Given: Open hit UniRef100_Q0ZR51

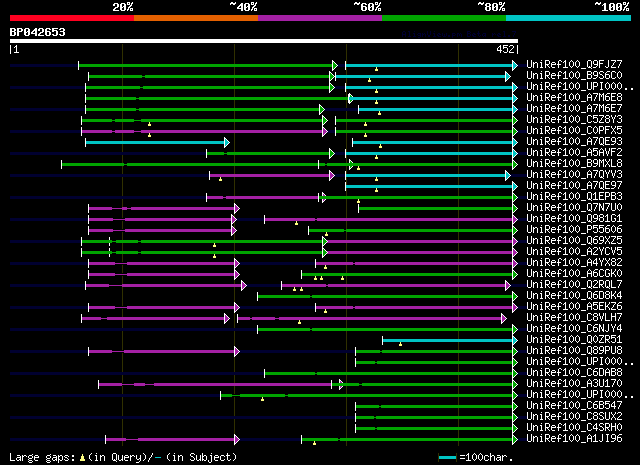Looking at the screenshot, I should pyautogui.click(x=574, y=340).
